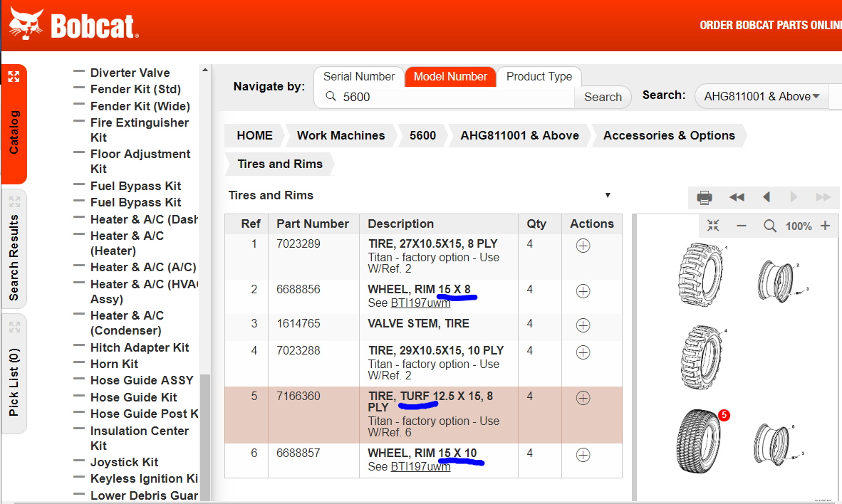Click the Tires and Rims breadcrumb
The image size is (842, 504).
click(x=280, y=164)
